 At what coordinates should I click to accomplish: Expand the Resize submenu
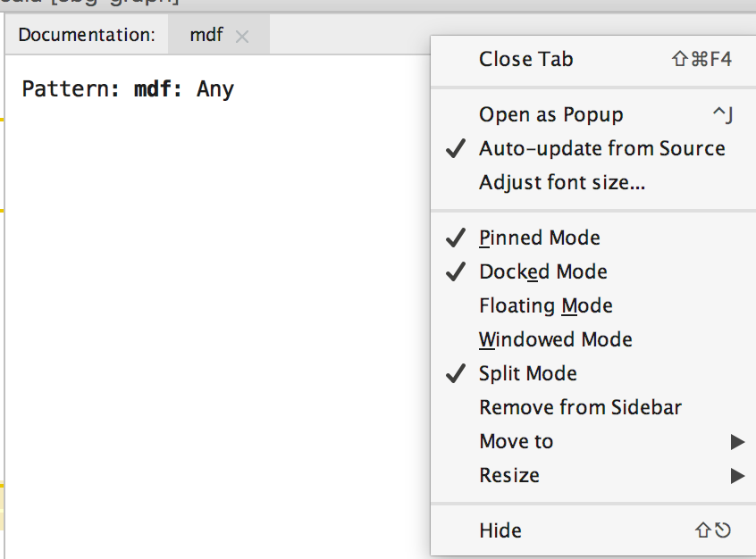[509, 476]
